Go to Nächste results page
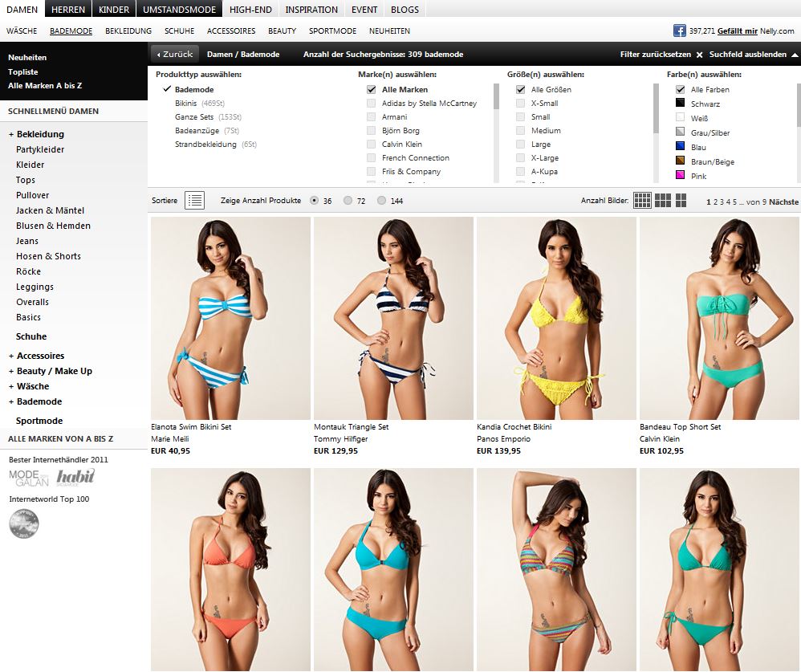801x672 pixels. 783,202
